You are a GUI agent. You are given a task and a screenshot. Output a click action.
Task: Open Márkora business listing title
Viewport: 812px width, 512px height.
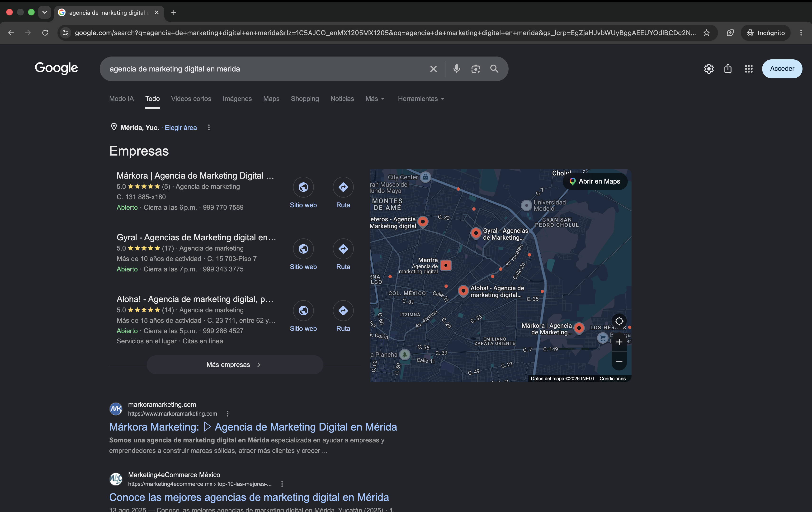pyautogui.click(x=195, y=176)
